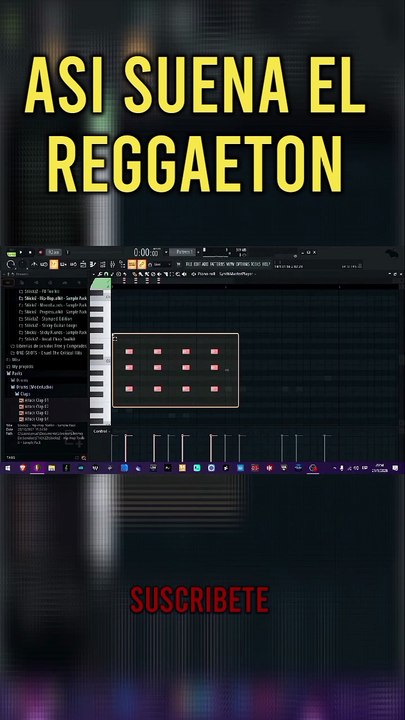Viewport: 405px width, 720px height.
Task: Click the piano roll timeline ruler
Action: (255, 286)
